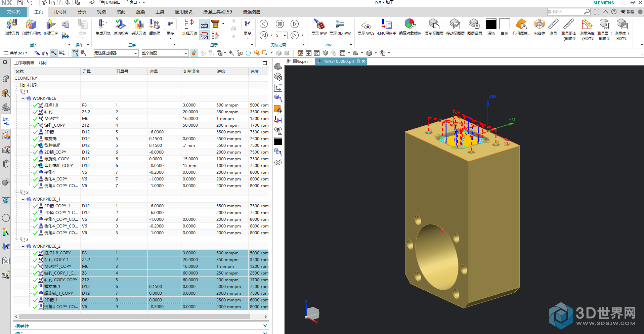This screenshot has width=644, height=334.
Task: Click black swatch in vertical viewport toolbar
Action: 278,141
